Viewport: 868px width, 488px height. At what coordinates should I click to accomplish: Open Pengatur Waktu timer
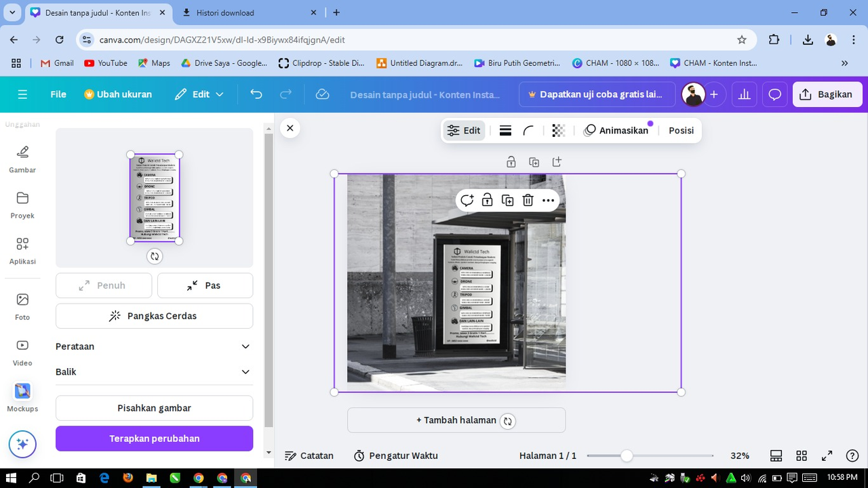point(396,455)
